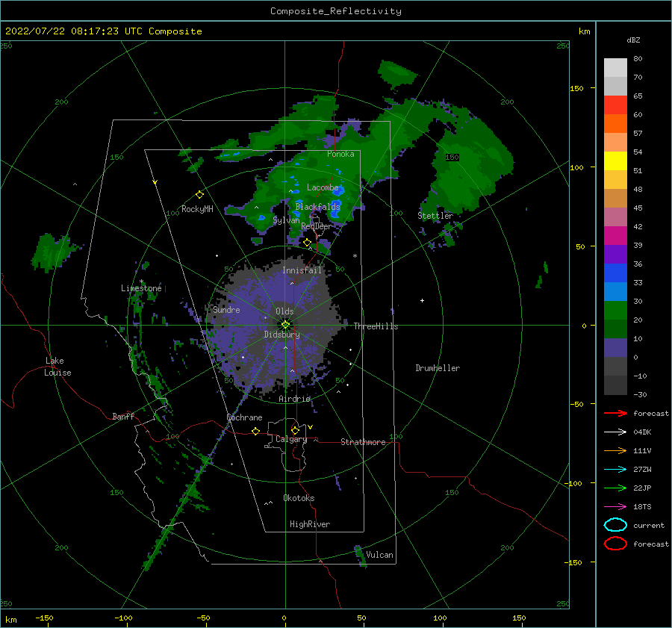Click the Didsbury city label
The width and height of the screenshot is (672, 628).
point(281,335)
